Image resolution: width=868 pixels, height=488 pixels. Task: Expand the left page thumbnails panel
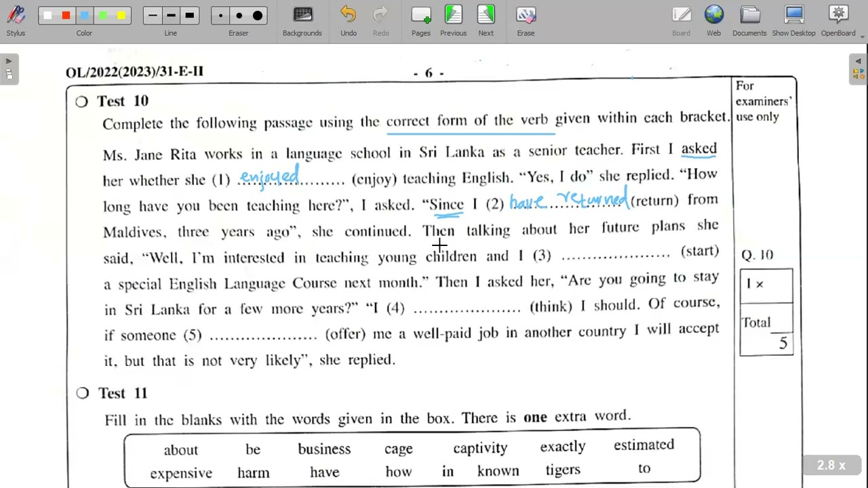[x=9, y=68]
